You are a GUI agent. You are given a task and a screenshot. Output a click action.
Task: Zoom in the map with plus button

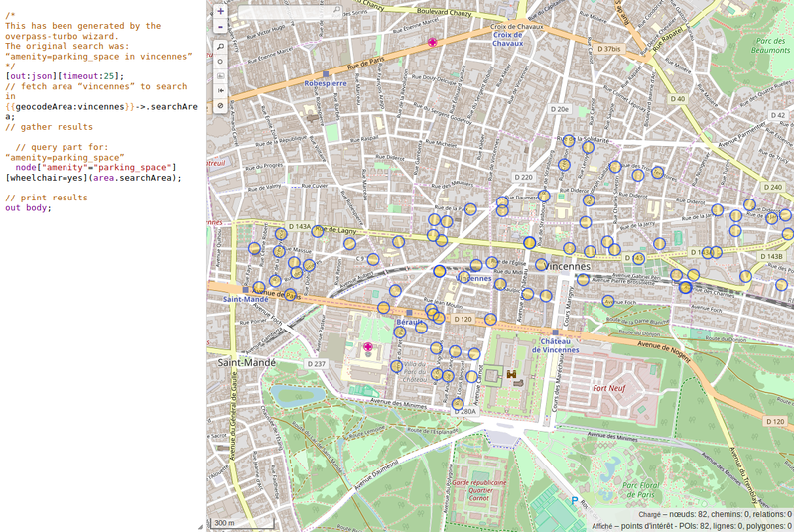(220, 11)
